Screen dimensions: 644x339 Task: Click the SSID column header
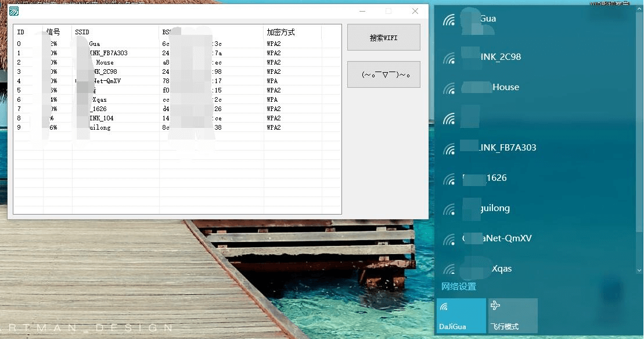(x=115, y=32)
